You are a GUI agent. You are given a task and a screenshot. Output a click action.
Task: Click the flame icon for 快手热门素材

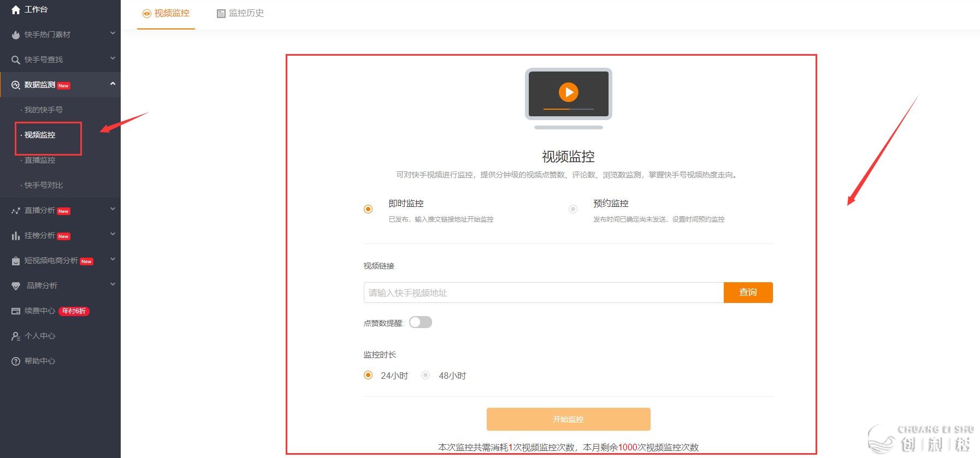click(16, 35)
